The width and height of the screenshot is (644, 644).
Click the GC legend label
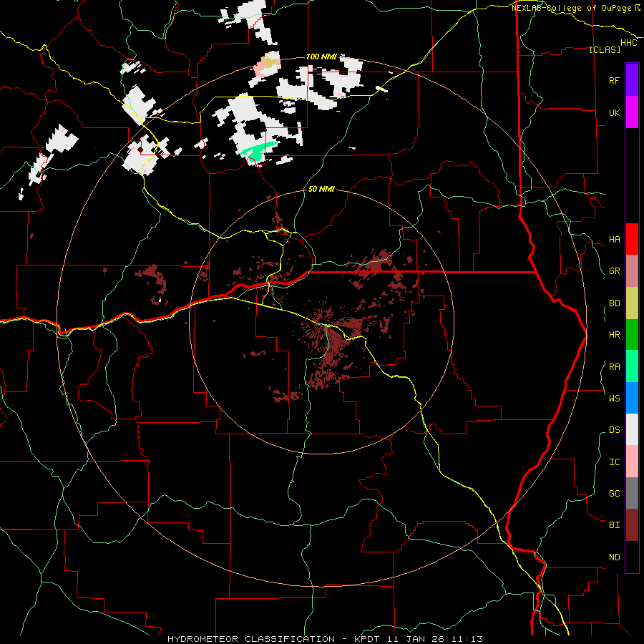coord(614,493)
